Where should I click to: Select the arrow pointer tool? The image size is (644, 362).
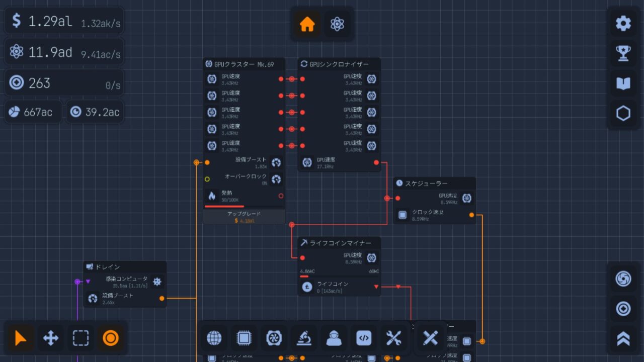point(21,338)
